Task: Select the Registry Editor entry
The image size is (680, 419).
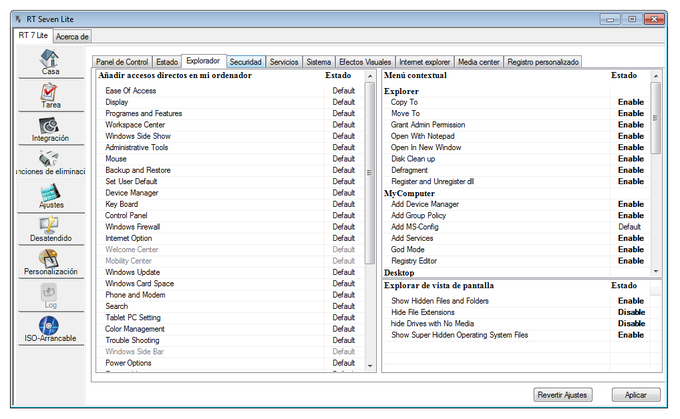Action: coord(516,261)
